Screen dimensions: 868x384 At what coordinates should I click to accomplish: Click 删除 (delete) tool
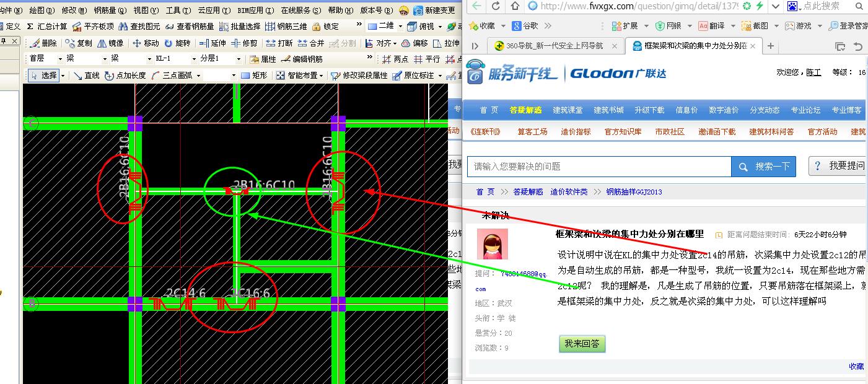(43, 43)
